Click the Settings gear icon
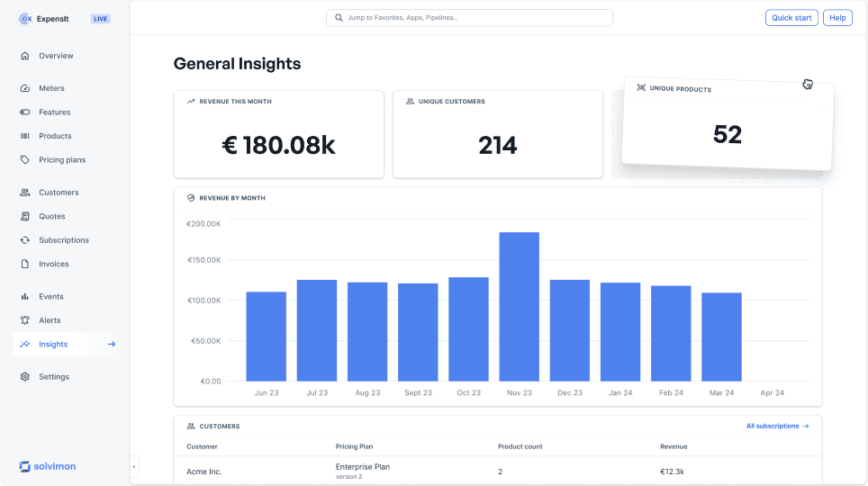The height and width of the screenshot is (486, 868). pos(25,376)
